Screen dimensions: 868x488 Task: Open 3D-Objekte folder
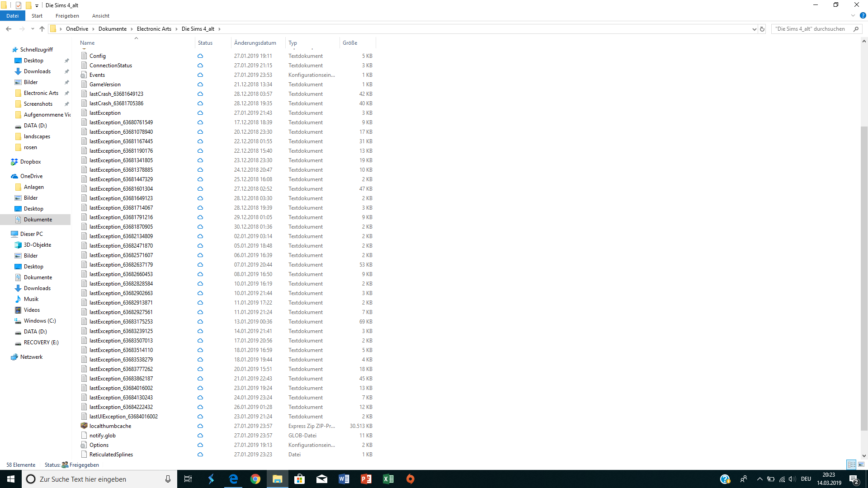tap(38, 245)
